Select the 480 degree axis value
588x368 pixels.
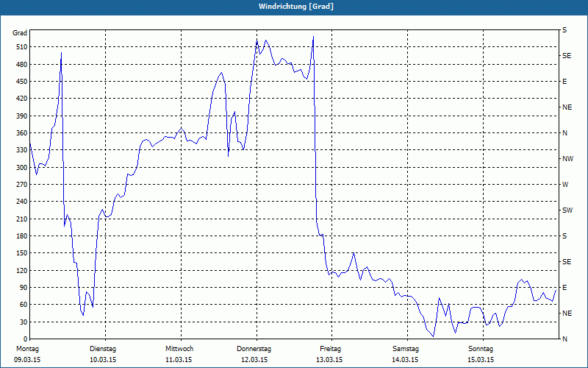pos(22,65)
